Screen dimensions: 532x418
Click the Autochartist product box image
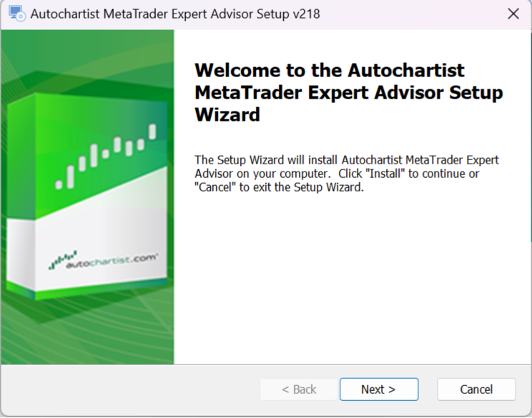(x=87, y=196)
